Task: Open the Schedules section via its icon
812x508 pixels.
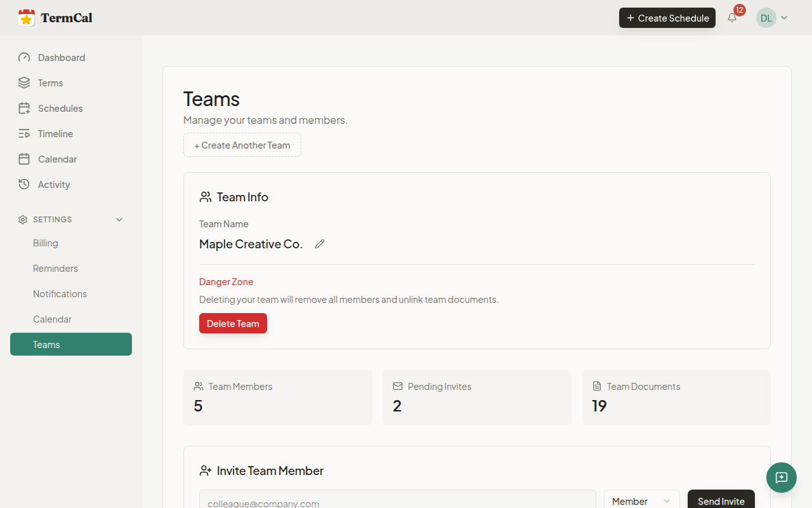Action: coord(23,108)
